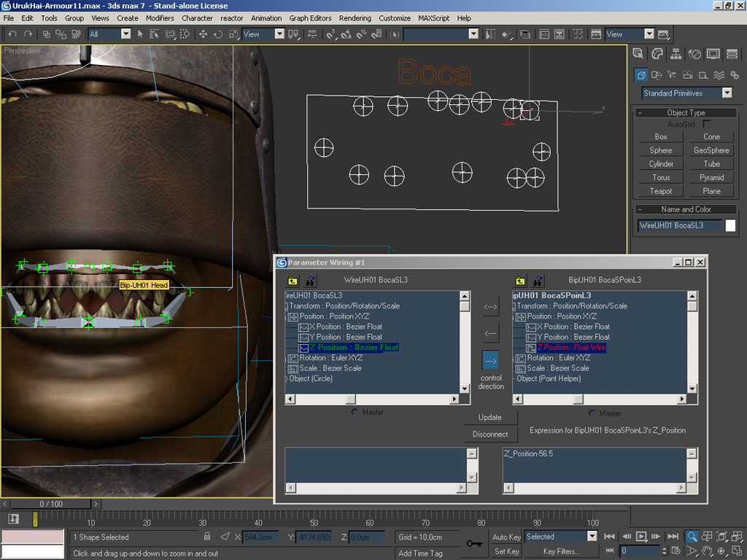This screenshot has width=747, height=560.
Task: Open the MAXScript menu
Action: click(433, 18)
